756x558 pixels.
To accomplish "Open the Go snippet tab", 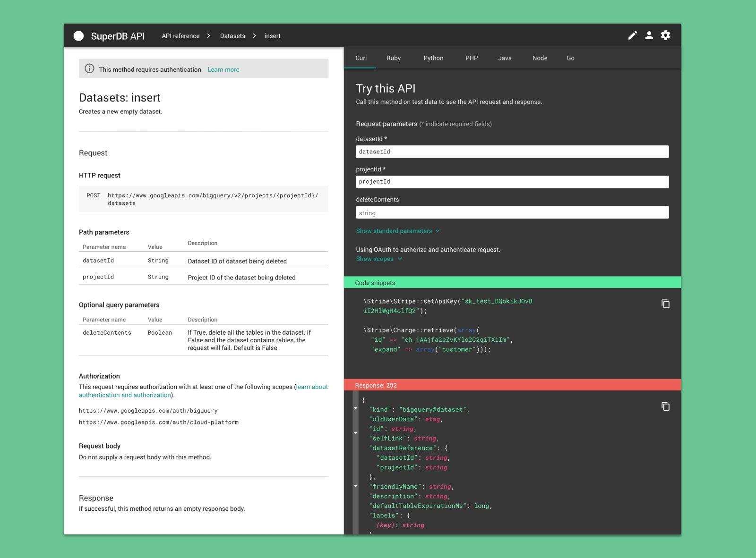I will pyautogui.click(x=570, y=58).
